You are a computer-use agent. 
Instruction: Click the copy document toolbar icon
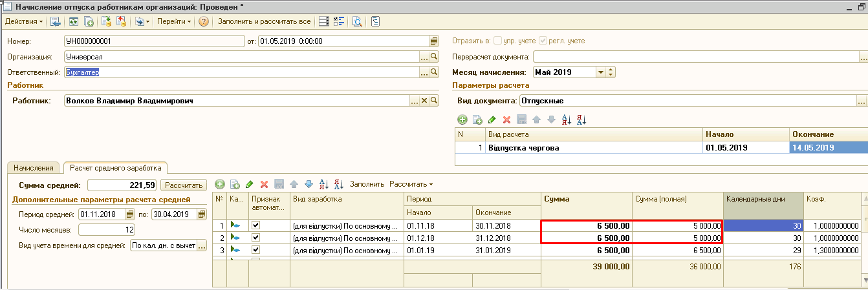89,21
